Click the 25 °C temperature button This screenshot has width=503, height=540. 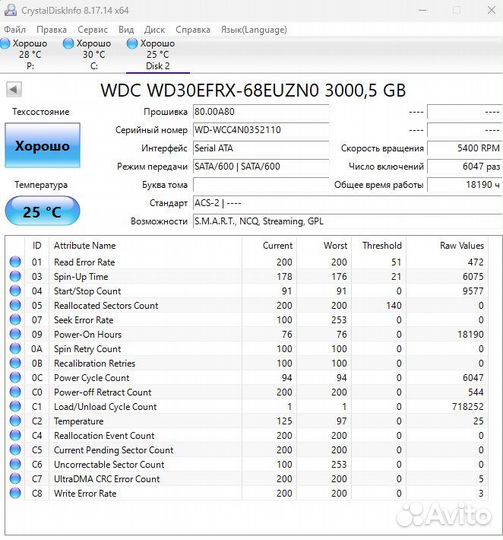[x=42, y=211]
